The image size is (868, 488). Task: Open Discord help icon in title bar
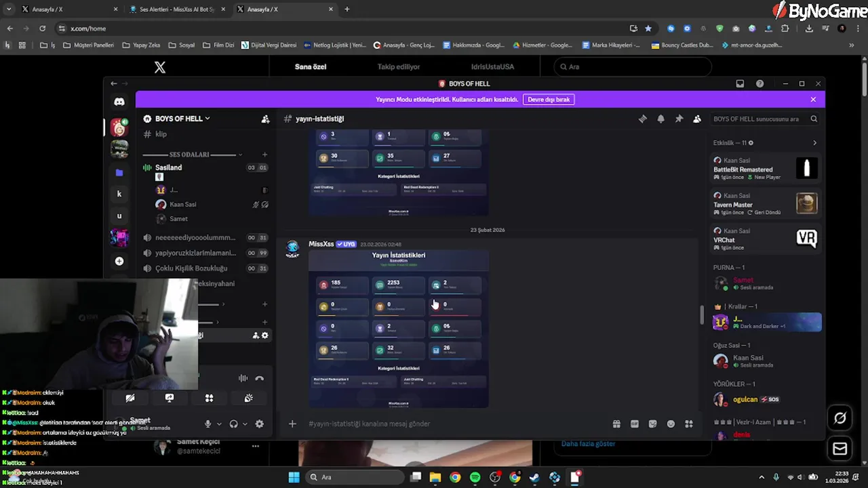pos(759,83)
